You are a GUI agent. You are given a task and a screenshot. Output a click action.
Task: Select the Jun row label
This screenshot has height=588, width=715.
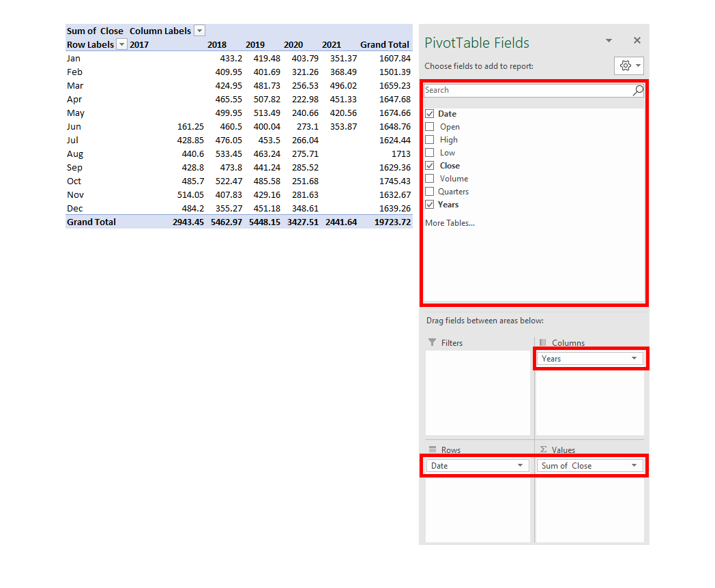coord(74,127)
